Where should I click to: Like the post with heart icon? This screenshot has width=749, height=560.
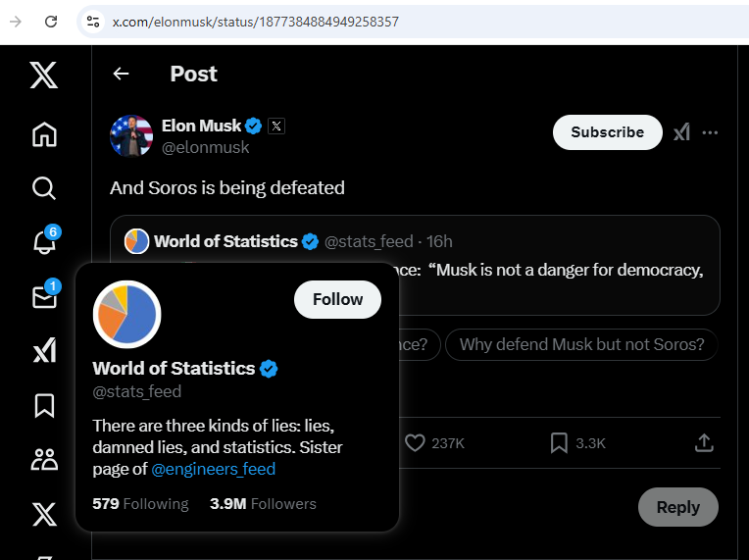(415, 443)
